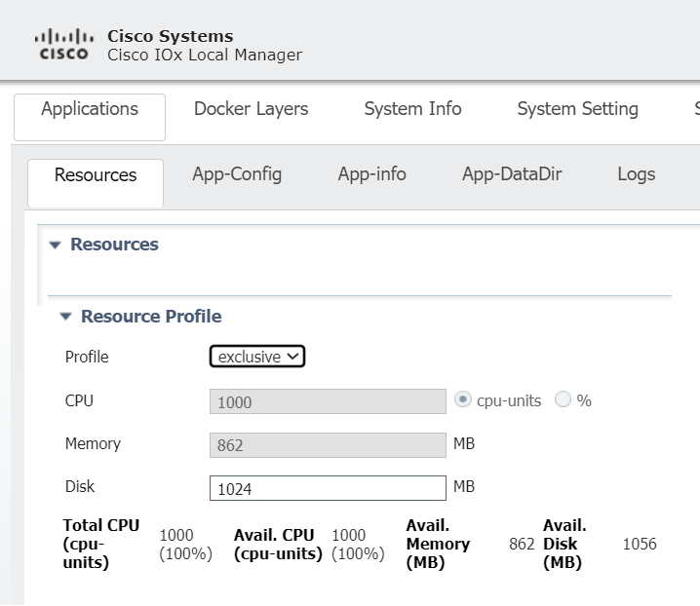Click the CPU value field showing 1000
This screenshot has width=700, height=606.
[328, 401]
